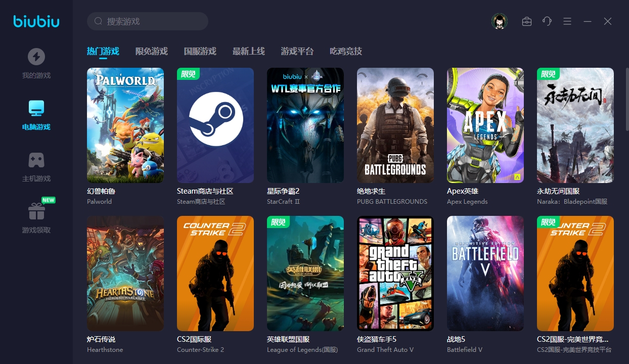Viewport: 629px width, 364px height.
Task: Open the Apex Legends game cover
Action: click(x=485, y=125)
